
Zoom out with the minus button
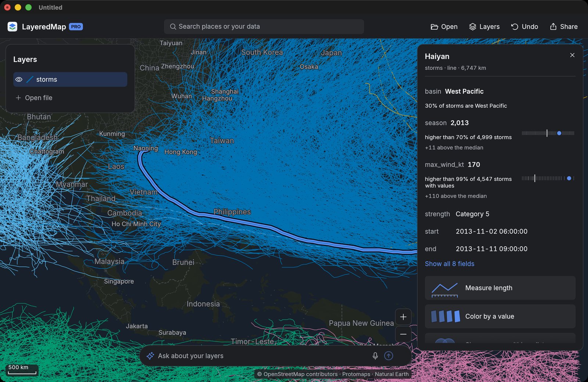click(403, 334)
